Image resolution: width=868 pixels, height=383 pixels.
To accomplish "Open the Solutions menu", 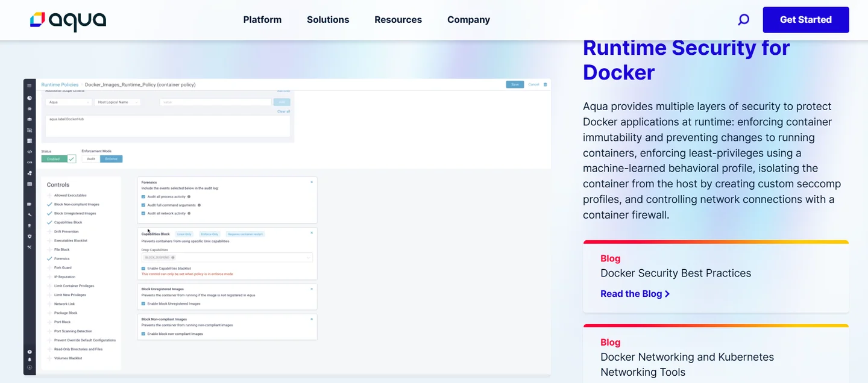I will pyautogui.click(x=328, y=20).
